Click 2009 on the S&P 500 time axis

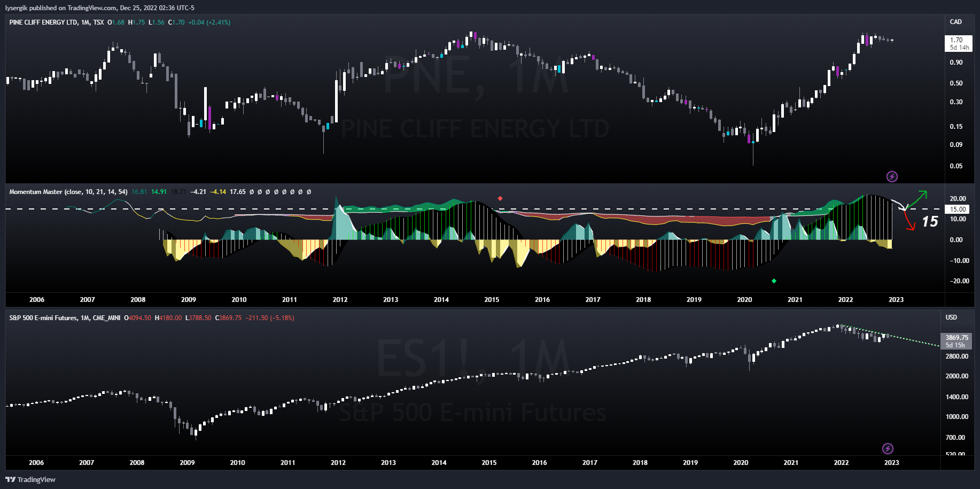pyautogui.click(x=187, y=463)
